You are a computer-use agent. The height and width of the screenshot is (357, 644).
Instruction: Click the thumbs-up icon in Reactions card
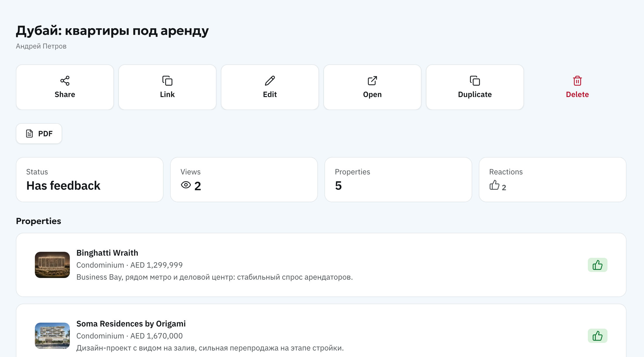(494, 185)
